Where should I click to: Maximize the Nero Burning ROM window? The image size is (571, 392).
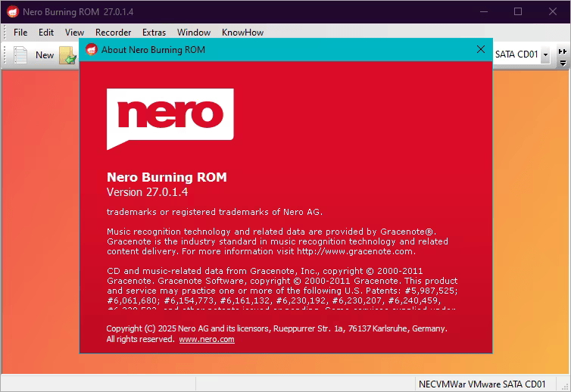pos(518,11)
